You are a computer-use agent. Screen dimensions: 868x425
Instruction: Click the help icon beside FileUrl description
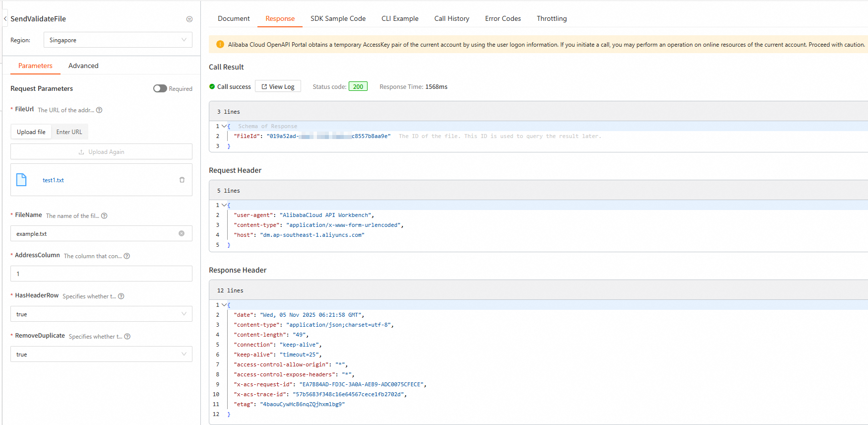(99, 110)
